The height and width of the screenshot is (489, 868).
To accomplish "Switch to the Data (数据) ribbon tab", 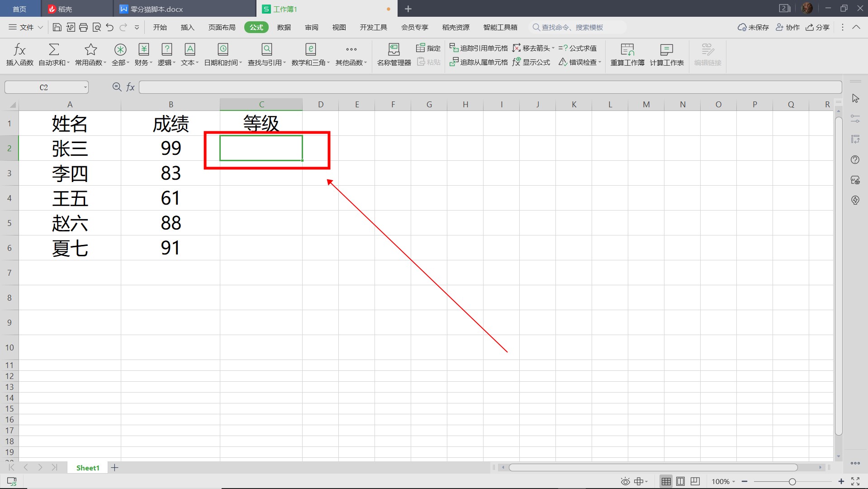I will click(284, 28).
